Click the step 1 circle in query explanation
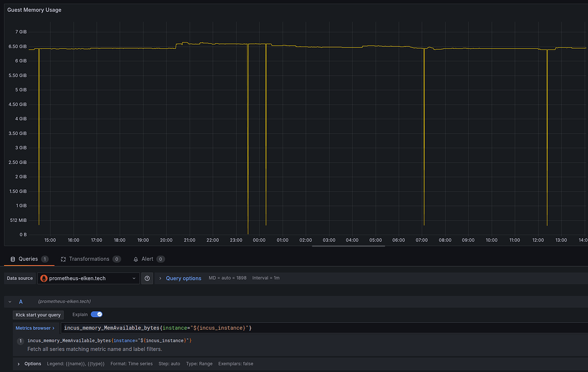Viewport: 588px width, 372px height. tap(20, 340)
